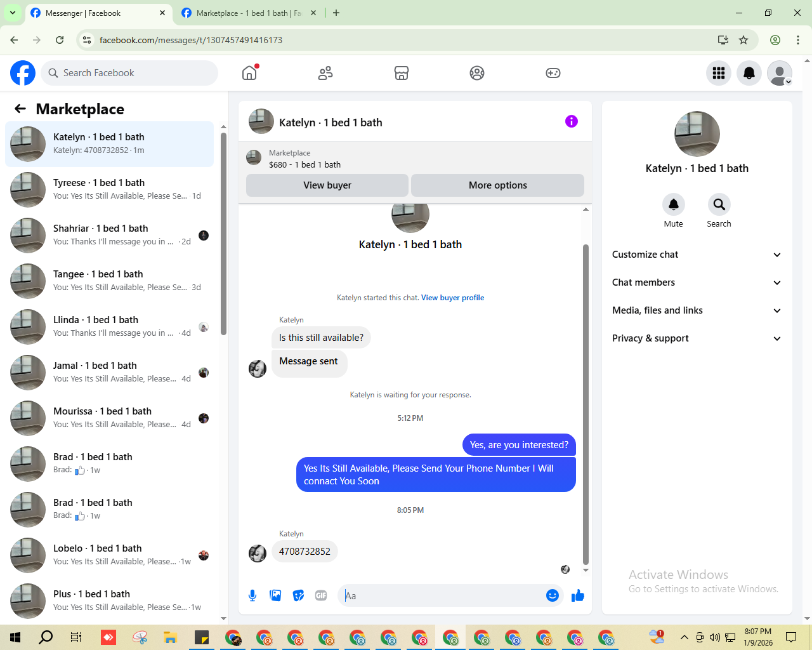812x650 pixels.
Task: Click the address bar URL
Action: 191,40
